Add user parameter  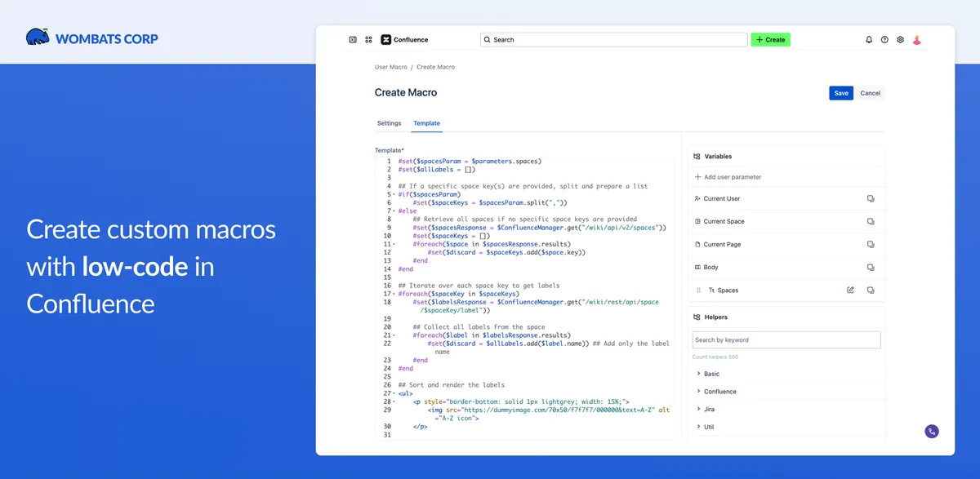point(728,177)
